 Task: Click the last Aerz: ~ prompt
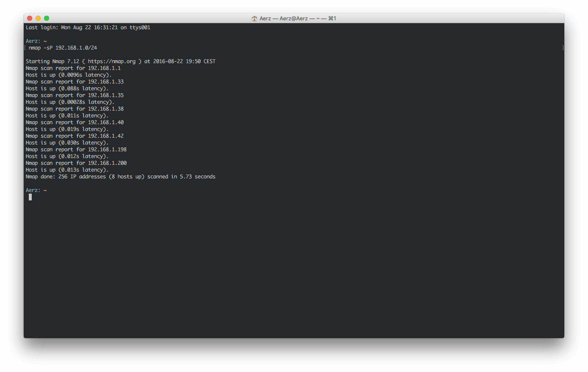coord(36,190)
